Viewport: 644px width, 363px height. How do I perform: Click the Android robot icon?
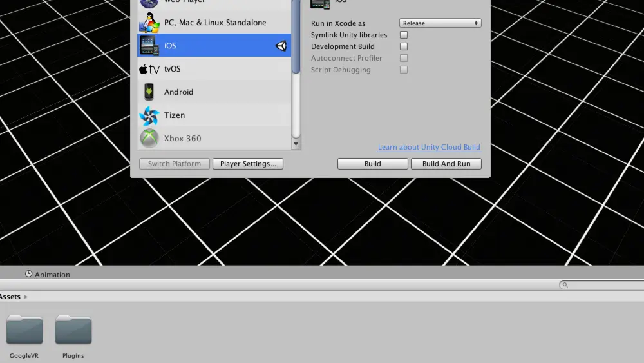[149, 92]
